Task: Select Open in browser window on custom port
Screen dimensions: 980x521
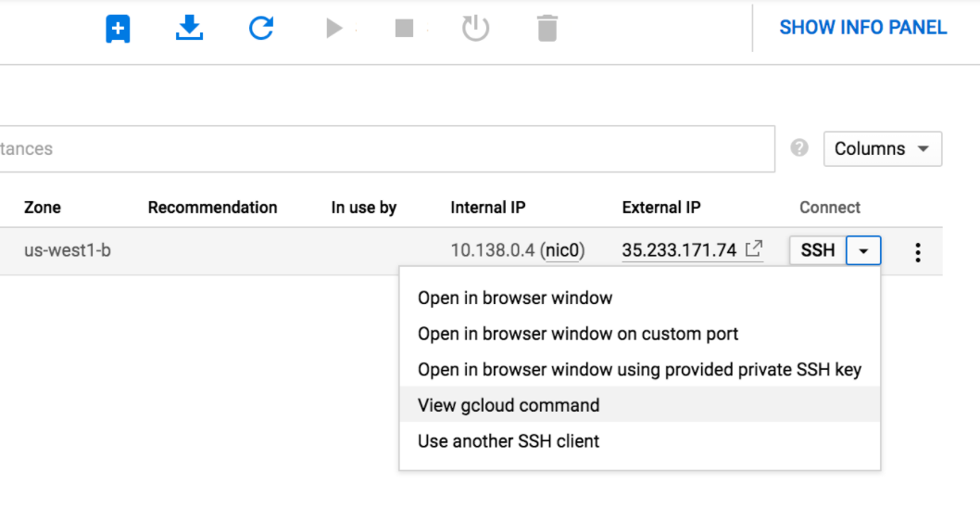Action: tap(578, 334)
